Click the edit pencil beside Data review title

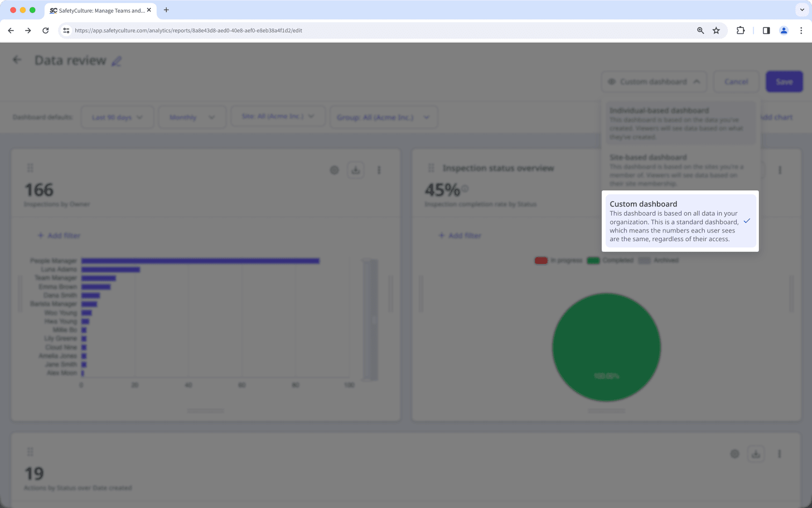click(116, 61)
